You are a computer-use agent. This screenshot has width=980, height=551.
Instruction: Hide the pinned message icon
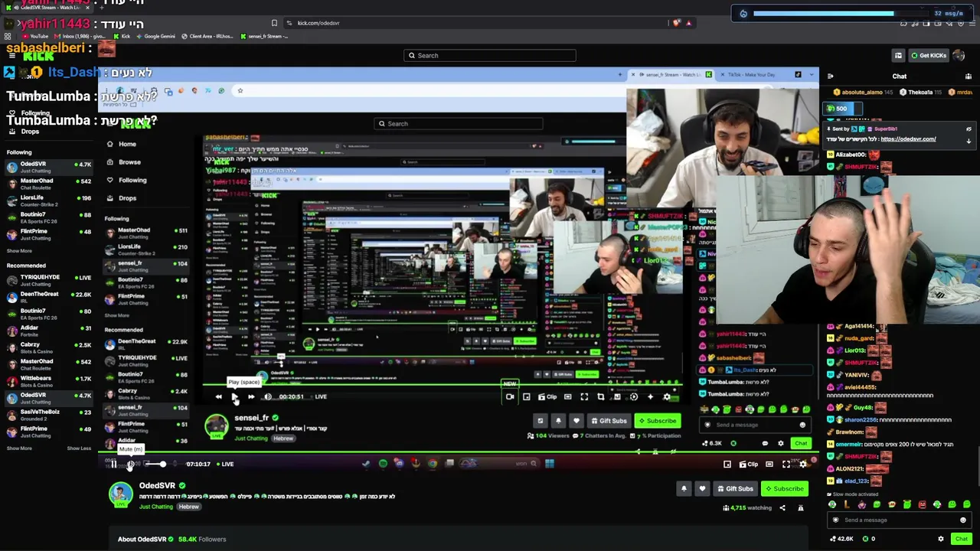(969, 129)
